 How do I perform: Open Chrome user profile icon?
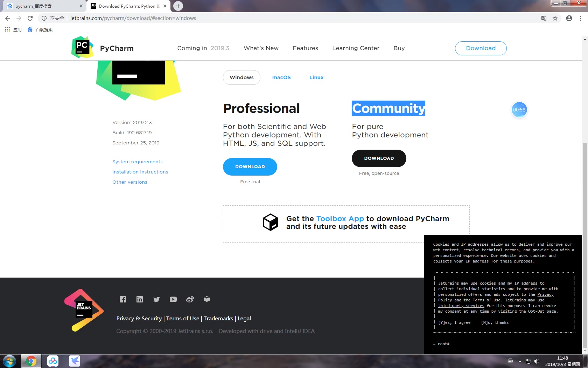pos(569,18)
